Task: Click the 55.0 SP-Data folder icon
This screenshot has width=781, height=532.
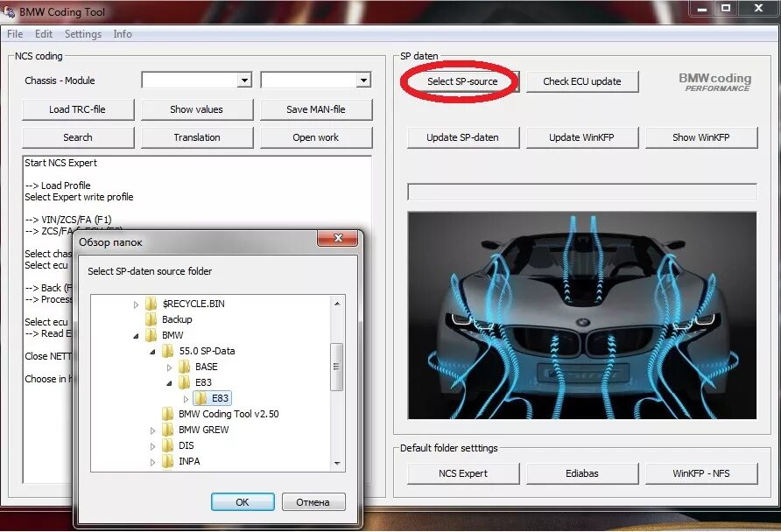Action: coord(167,351)
